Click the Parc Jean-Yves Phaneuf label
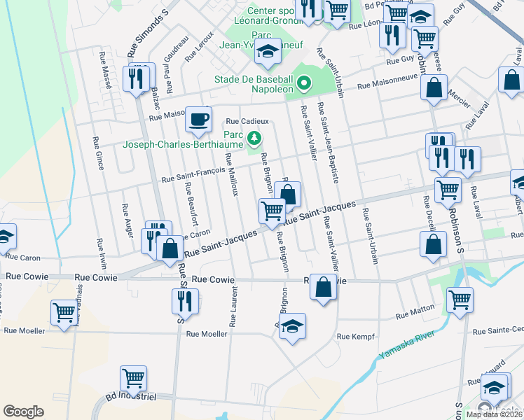524x420 pixels. pyautogui.click(x=261, y=40)
